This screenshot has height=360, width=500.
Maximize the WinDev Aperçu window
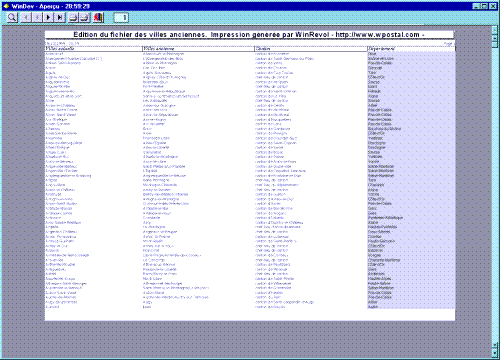(x=485, y=6)
